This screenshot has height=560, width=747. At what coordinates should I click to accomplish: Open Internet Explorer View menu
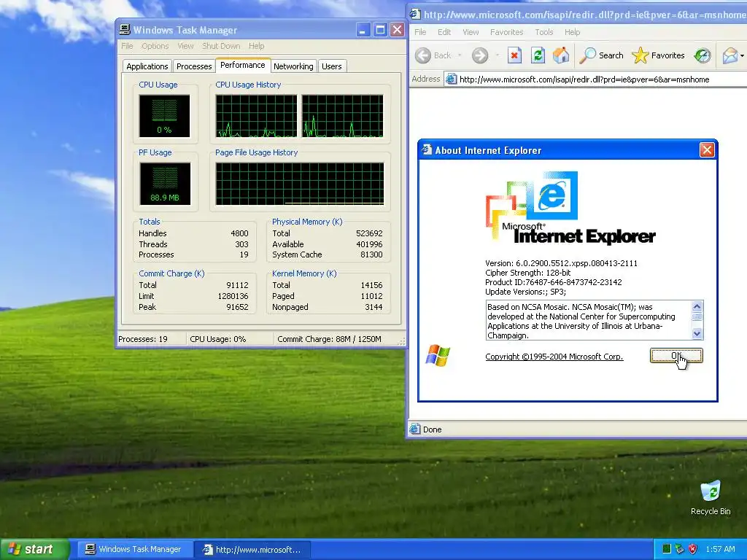pos(471,32)
